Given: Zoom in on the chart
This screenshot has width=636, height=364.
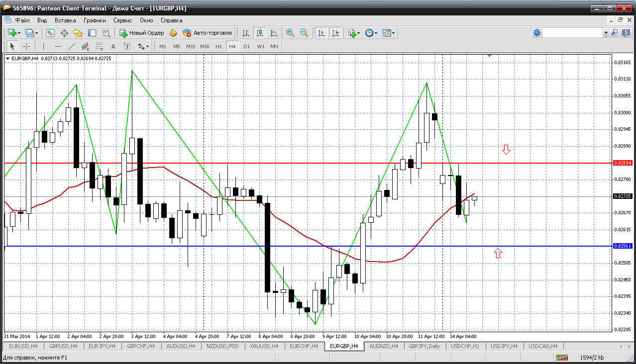Looking at the screenshot, I should tap(290, 33).
